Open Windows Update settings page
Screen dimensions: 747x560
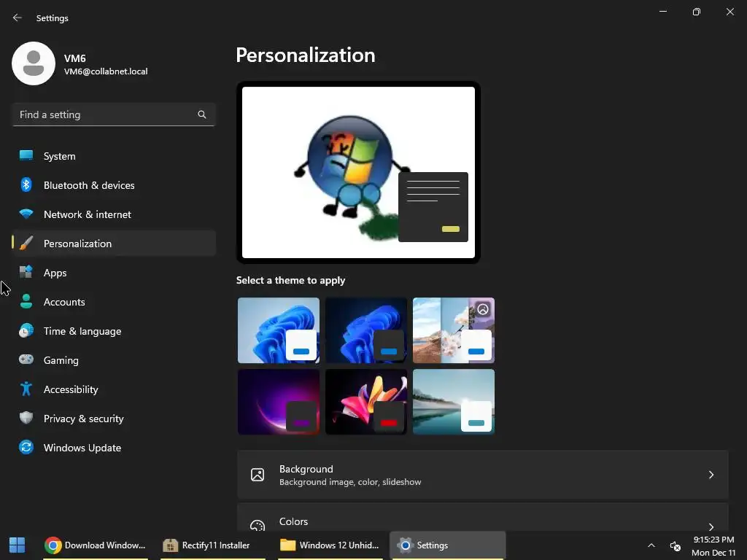[114, 448]
